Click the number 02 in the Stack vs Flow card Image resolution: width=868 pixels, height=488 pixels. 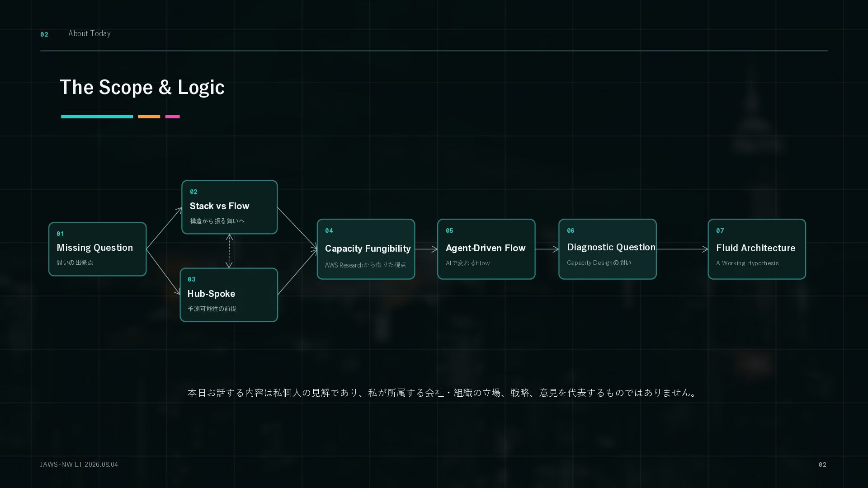(x=193, y=192)
